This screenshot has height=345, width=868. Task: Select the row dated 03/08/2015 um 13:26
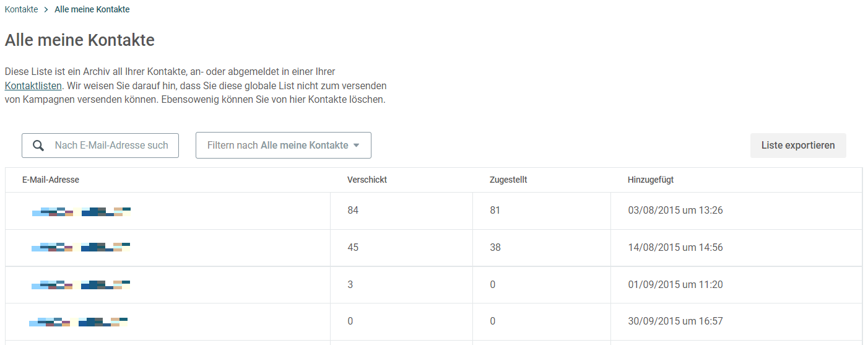pyautogui.click(x=433, y=211)
